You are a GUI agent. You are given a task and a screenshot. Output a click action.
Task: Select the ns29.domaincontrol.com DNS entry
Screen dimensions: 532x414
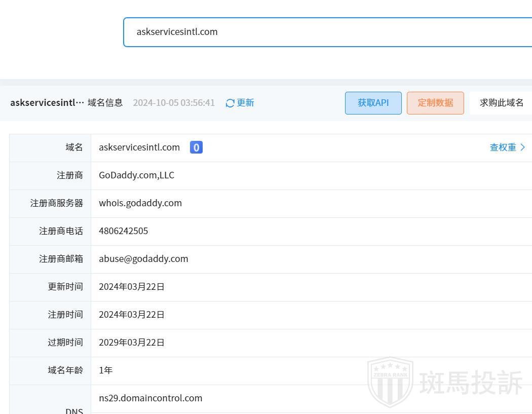pos(150,398)
